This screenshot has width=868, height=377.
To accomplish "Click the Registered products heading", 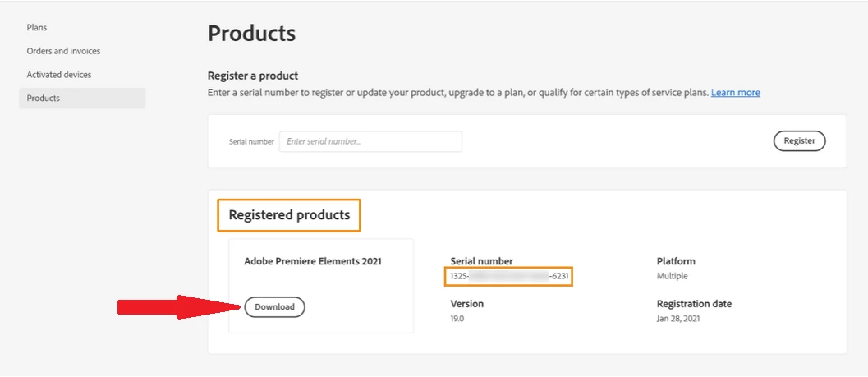I will point(289,215).
